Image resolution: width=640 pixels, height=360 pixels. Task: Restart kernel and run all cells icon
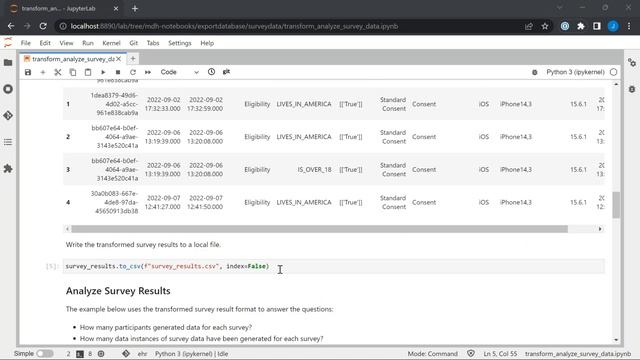148,72
